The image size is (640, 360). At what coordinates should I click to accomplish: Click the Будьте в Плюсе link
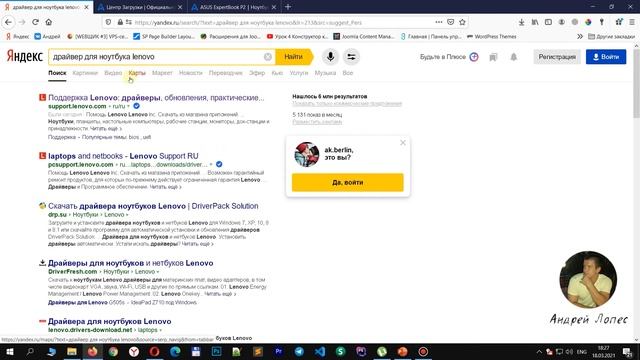click(x=449, y=57)
